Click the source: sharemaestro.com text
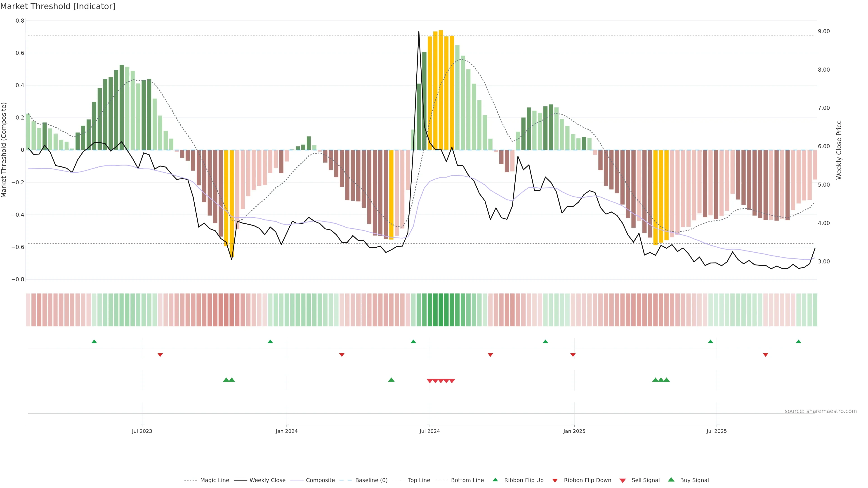The width and height of the screenshot is (868, 488). click(x=821, y=411)
